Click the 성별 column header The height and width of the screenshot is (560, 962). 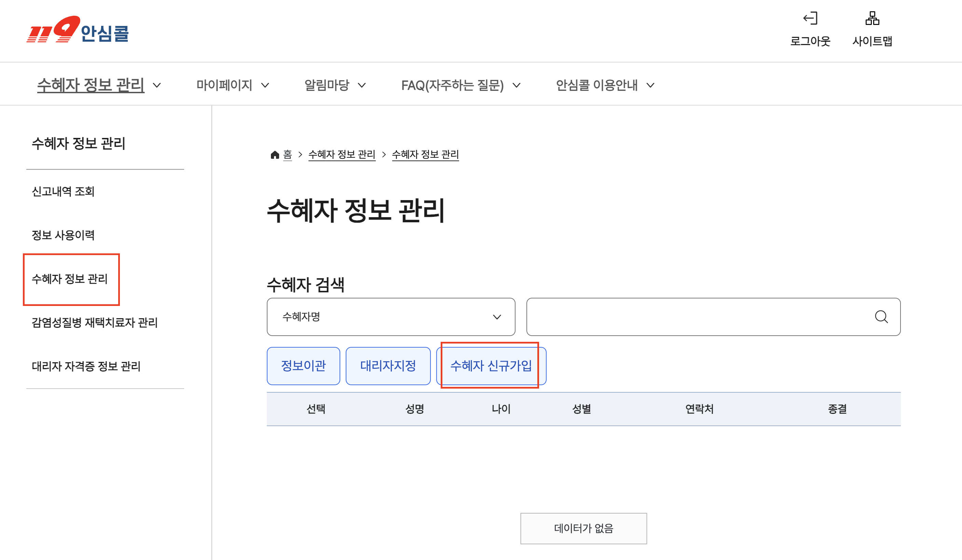click(x=582, y=409)
